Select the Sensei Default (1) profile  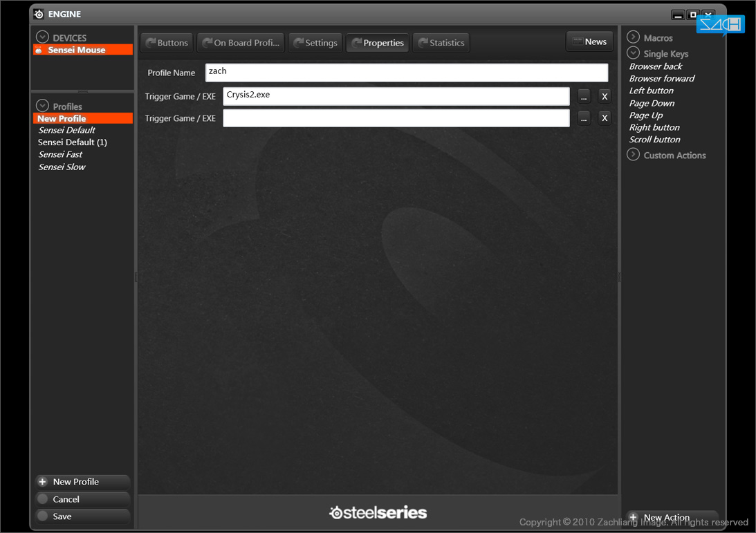(73, 142)
